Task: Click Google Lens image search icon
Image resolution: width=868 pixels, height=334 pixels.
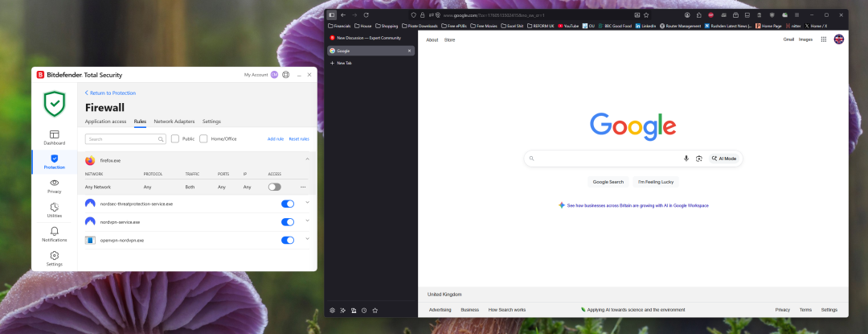Action: [x=699, y=159]
